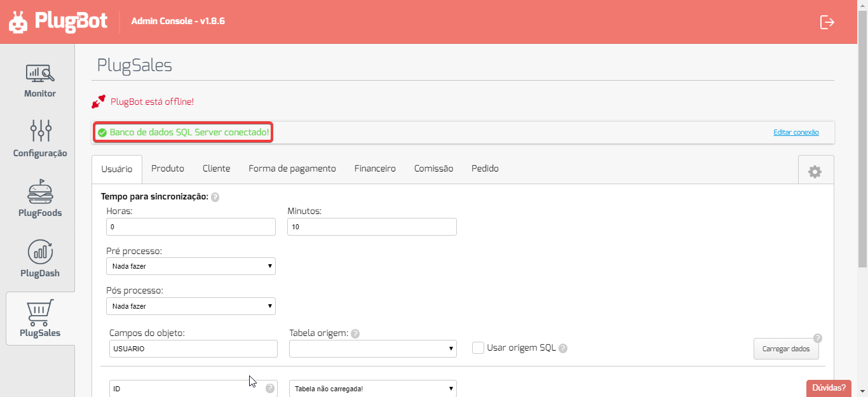Open the settings gear beside tabs
The width and height of the screenshot is (868, 397).
pyautogui.click(x=815, y=172)
